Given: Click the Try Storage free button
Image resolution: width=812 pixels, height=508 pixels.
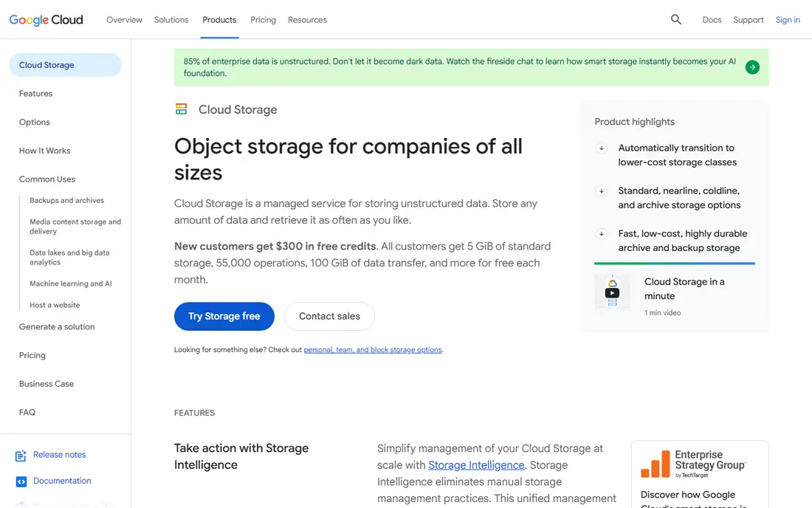Looking at the screenshot, I should click(224, 317).
